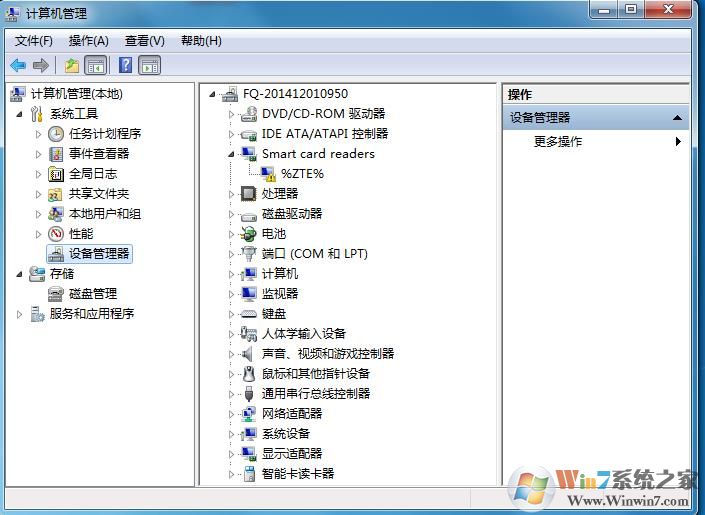
Task: Click the 鼠标和其他指针设备 mouse icon
Action: click(x=249, y=374)
